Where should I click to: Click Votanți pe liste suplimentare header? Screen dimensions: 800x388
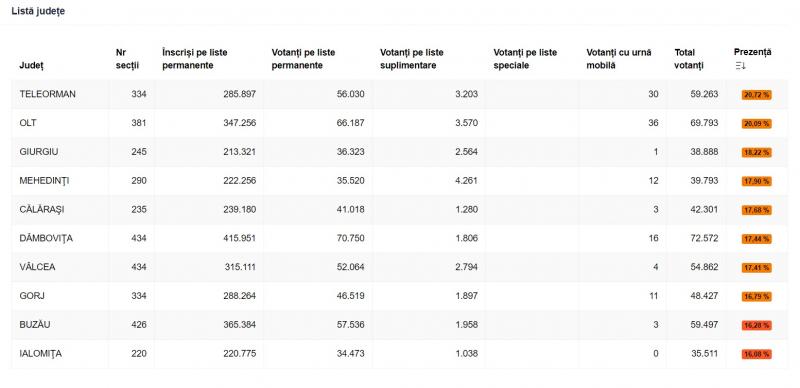pos(412,59)
